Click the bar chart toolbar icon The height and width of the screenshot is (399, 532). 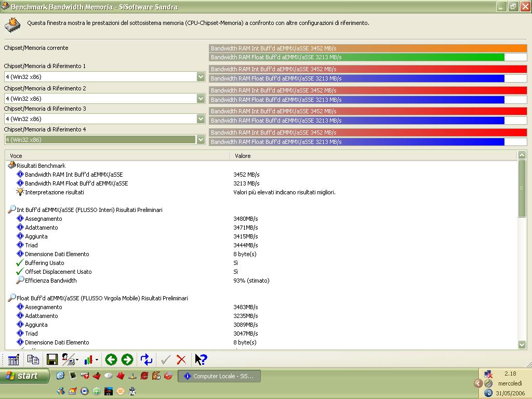(x=88, y=360)
